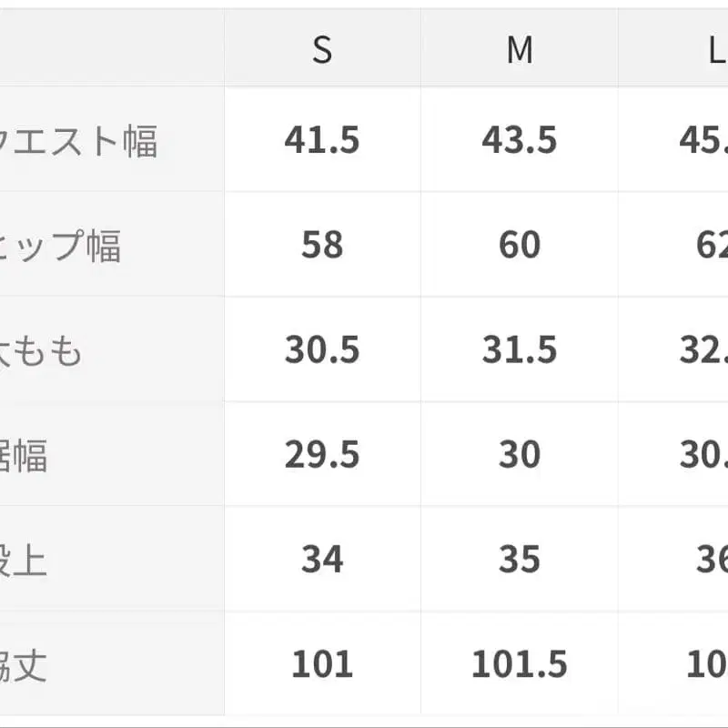Select the ウエスト幅 row label
728x728 pixels.
(x=80, y=141)
